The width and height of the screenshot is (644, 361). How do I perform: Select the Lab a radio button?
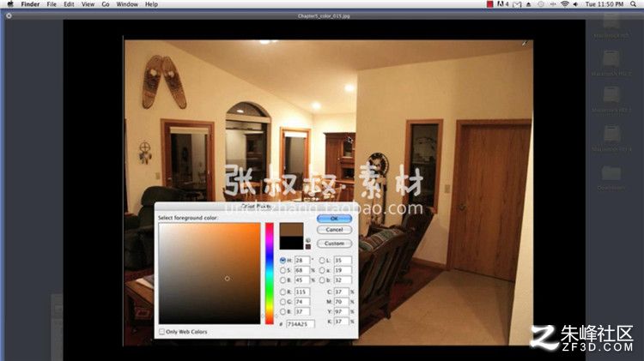(322, 270)
